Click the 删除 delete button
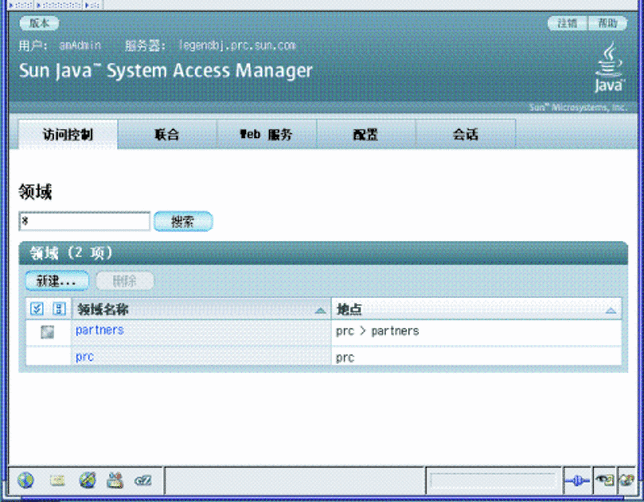 (125, 281)
